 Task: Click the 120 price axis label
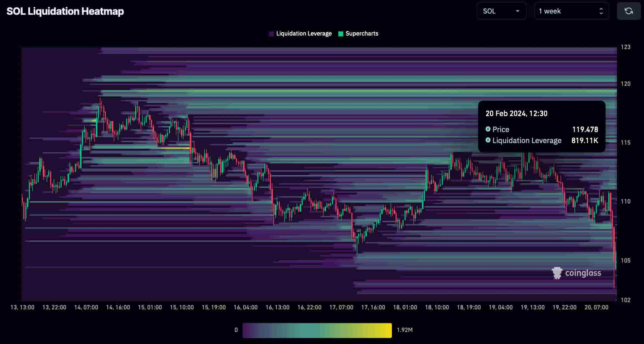tap(625, 84)
